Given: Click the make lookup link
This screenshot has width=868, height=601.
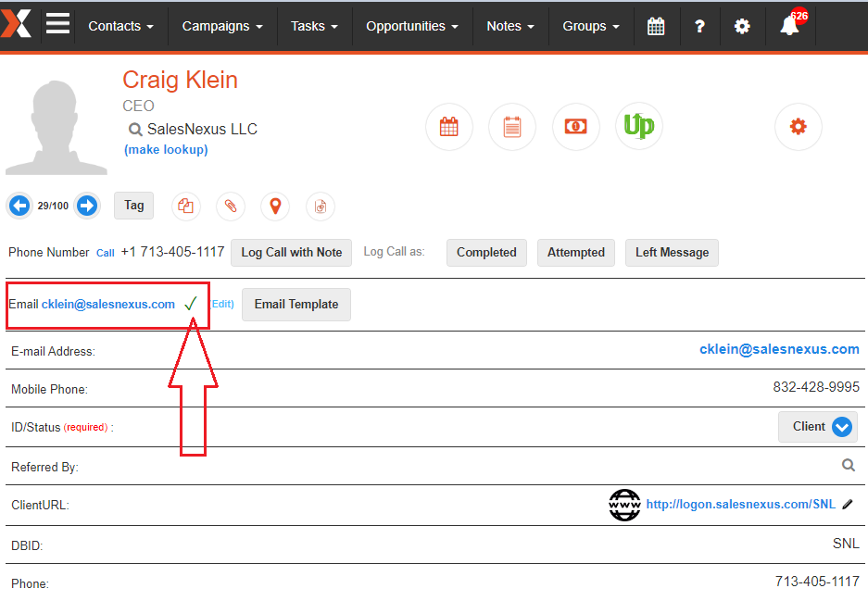Looking at the screenshot, I should coord(166,149).
